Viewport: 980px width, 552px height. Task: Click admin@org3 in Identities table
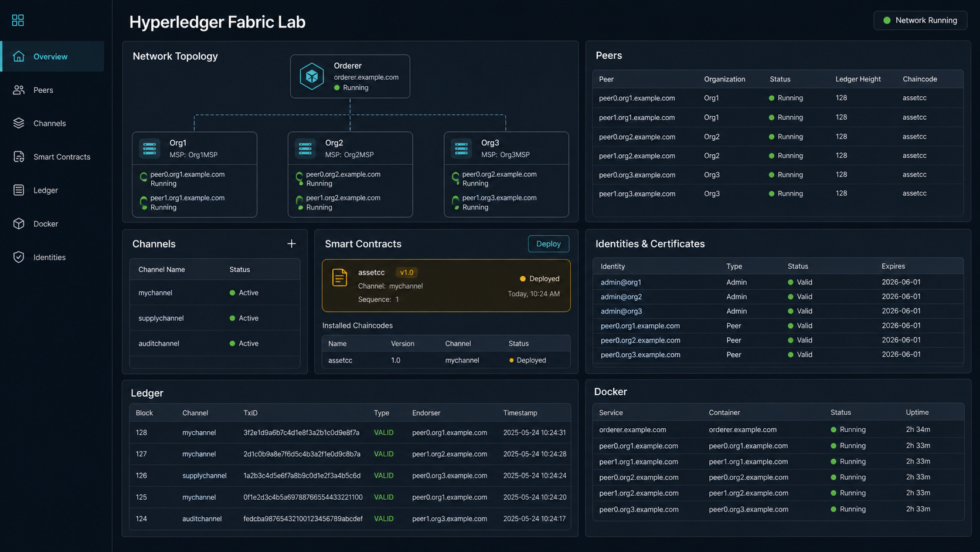(621, 311)
